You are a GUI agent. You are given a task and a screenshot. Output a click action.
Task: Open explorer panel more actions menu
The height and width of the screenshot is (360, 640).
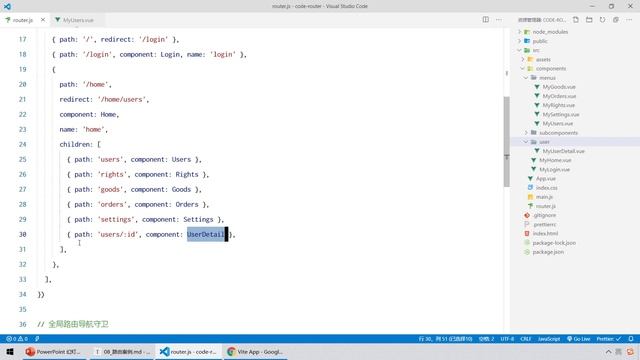point(629,20)
